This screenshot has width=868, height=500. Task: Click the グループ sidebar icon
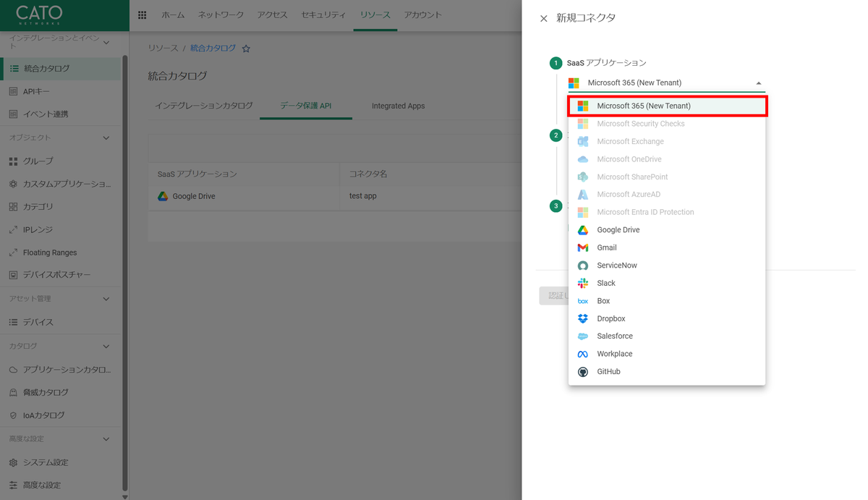14,161
